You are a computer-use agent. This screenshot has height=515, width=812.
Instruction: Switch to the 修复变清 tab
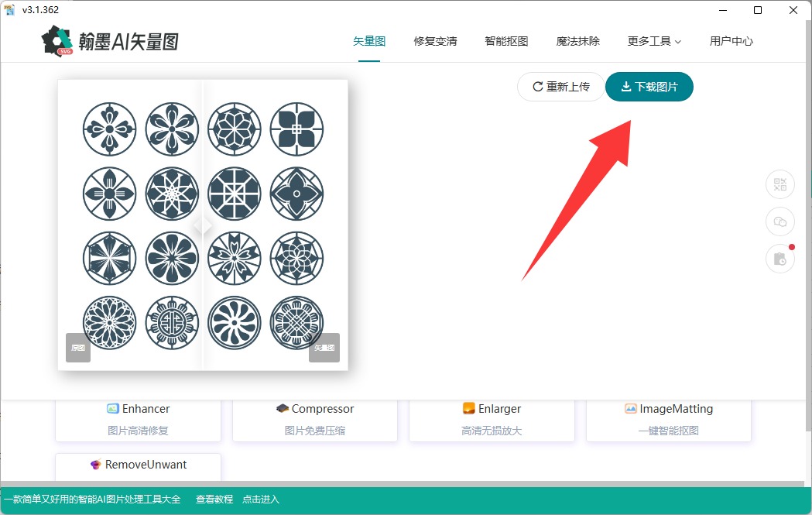tap(435, 41)
